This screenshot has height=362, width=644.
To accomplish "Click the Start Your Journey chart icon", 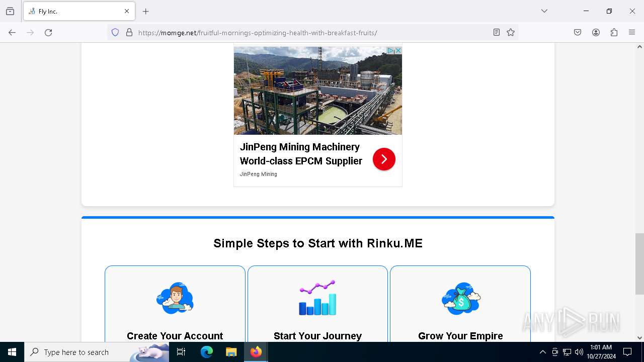I will point(317,298).
